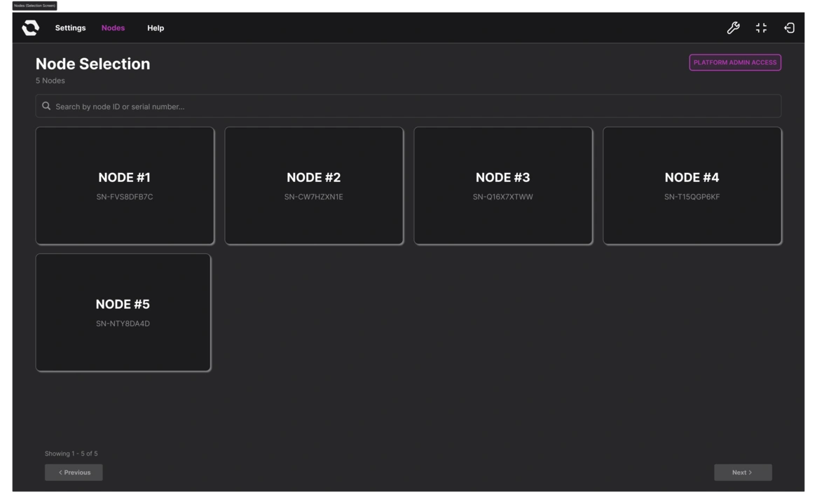
Task: Open the Nodes tab
Action: click(113, 28)
